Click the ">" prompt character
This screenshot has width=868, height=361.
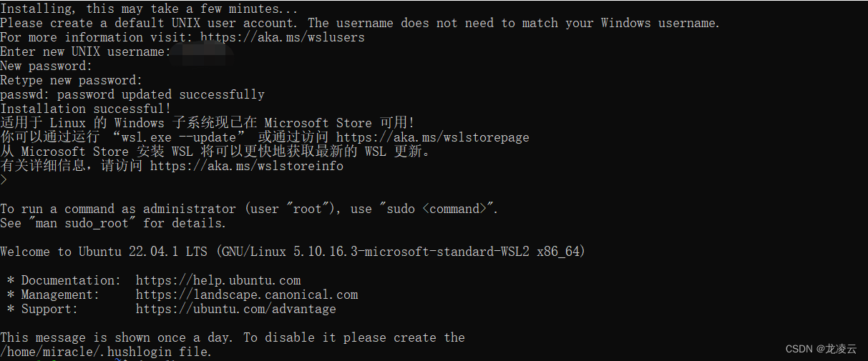[x=4, y=180]
